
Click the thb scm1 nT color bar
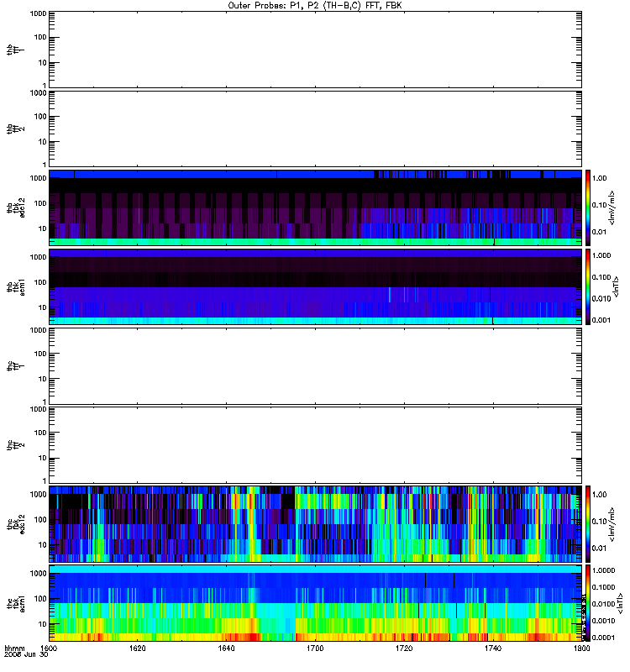click(x=588, y=286)
